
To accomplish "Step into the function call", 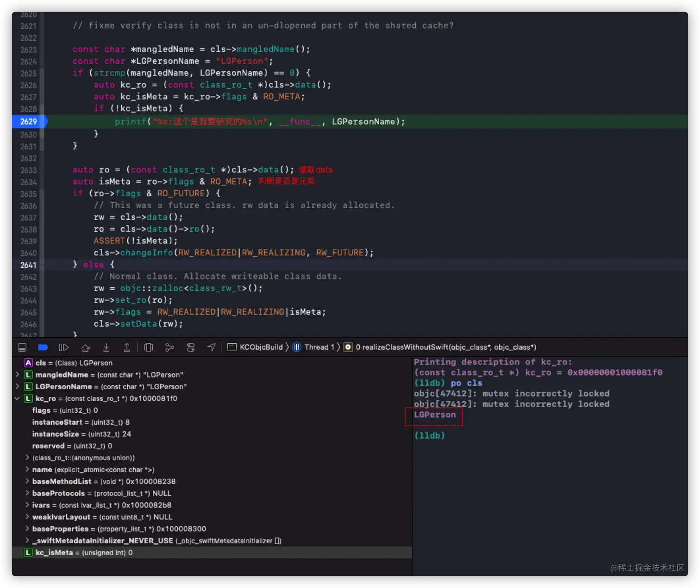I will (x=106, y=347).
